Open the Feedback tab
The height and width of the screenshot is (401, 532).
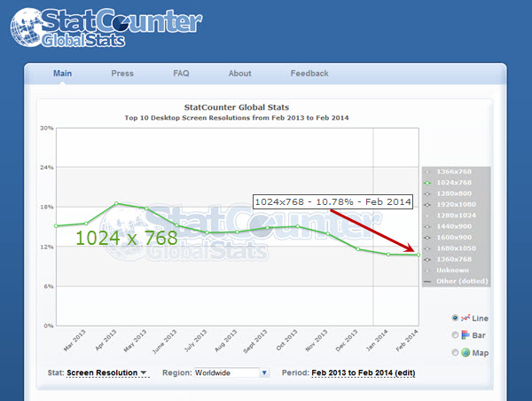click(x=309, y=74)
